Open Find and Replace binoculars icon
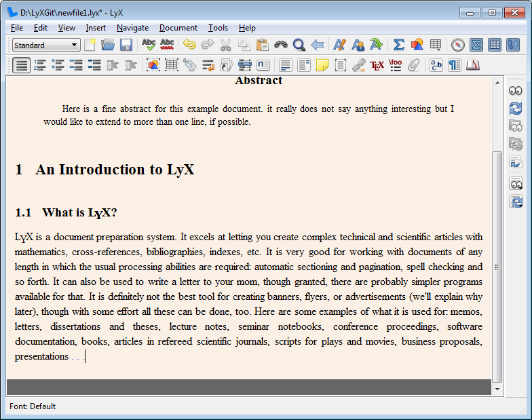Screen dimensions: 532x420 281,45
